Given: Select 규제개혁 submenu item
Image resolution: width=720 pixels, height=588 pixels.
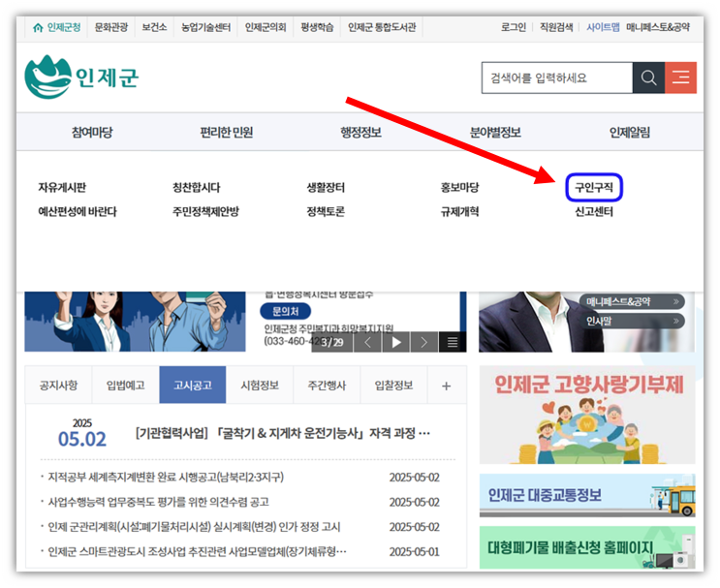Looking at the screenshot, I should click(459, 211).
